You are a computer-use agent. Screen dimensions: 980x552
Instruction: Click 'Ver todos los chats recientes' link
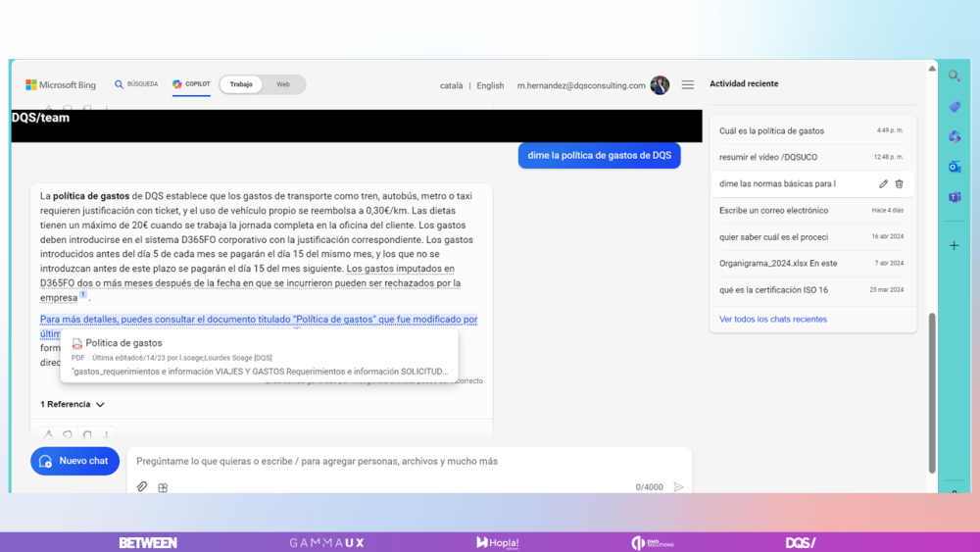[x=772, y=319]
